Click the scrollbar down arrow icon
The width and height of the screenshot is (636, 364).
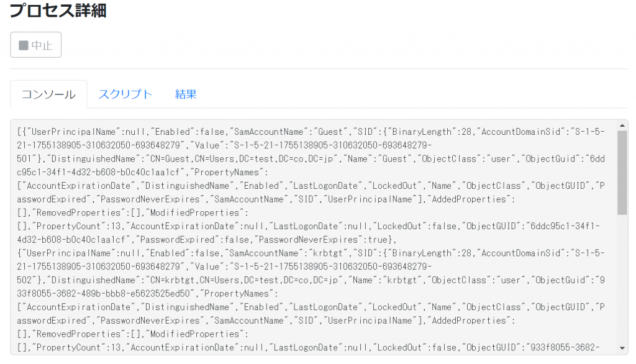623,350
